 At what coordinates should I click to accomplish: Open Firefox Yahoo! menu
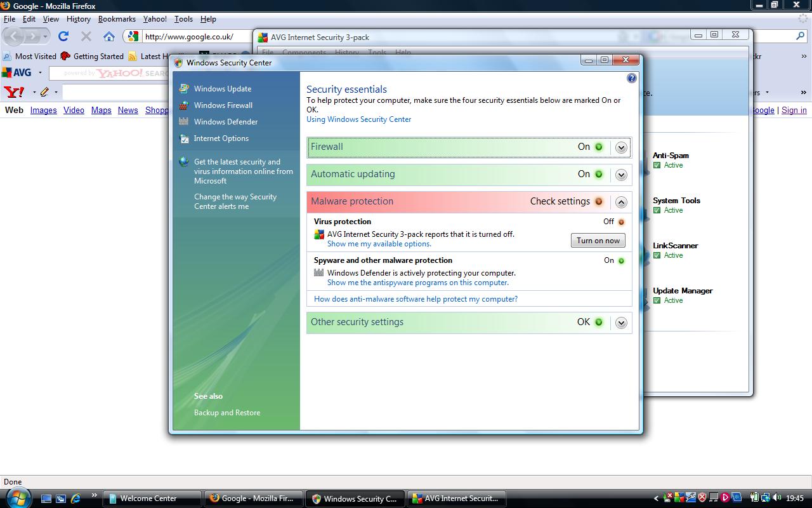(x=155, y=19)
